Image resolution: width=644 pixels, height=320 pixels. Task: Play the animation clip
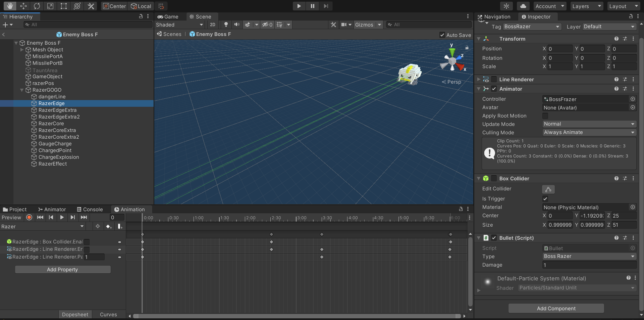pyautogui.click(x=62, y=217)
